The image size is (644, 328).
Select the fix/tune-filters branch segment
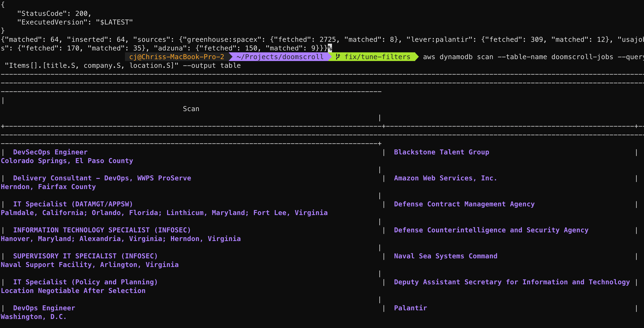[373, 57]
